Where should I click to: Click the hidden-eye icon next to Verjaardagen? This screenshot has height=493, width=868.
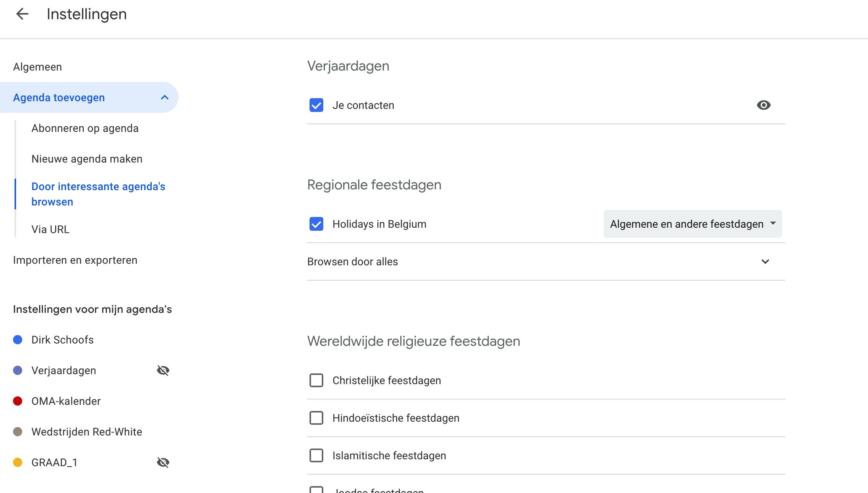pyautogui.click(x=163, y=370)
